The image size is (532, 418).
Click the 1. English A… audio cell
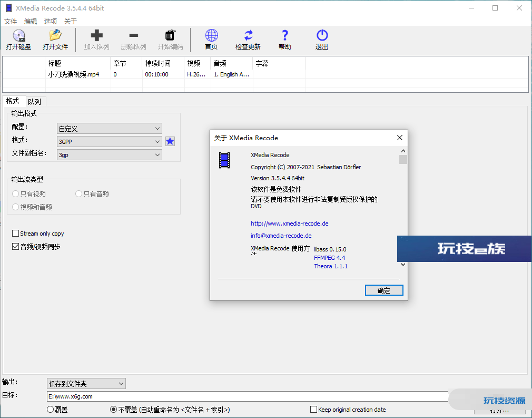coord(231,74)
